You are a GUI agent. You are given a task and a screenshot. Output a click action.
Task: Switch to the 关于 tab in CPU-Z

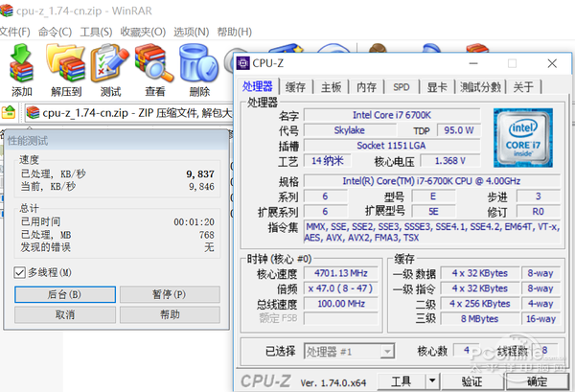click(x=523, y=87)
